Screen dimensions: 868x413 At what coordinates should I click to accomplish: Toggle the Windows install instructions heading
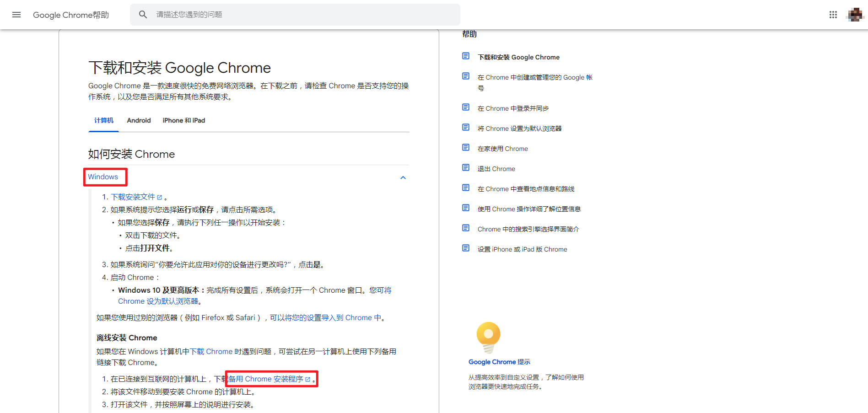[103, 177]
